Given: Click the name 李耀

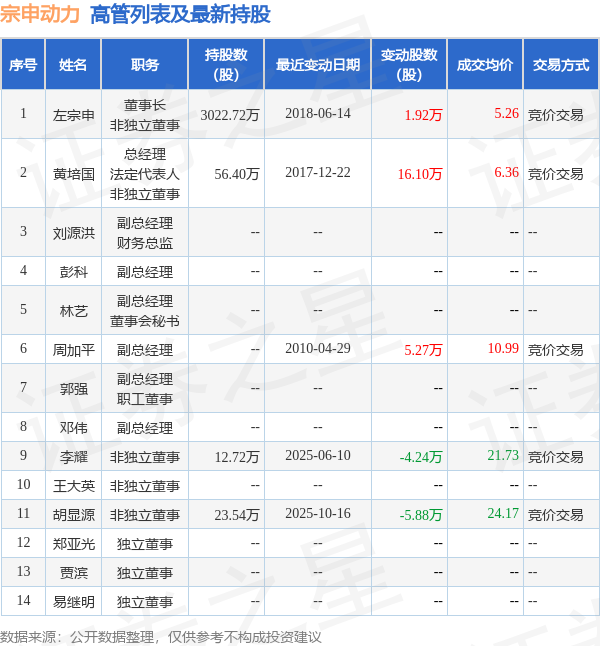Looking at the screenshot, I should tap(73, 457).
